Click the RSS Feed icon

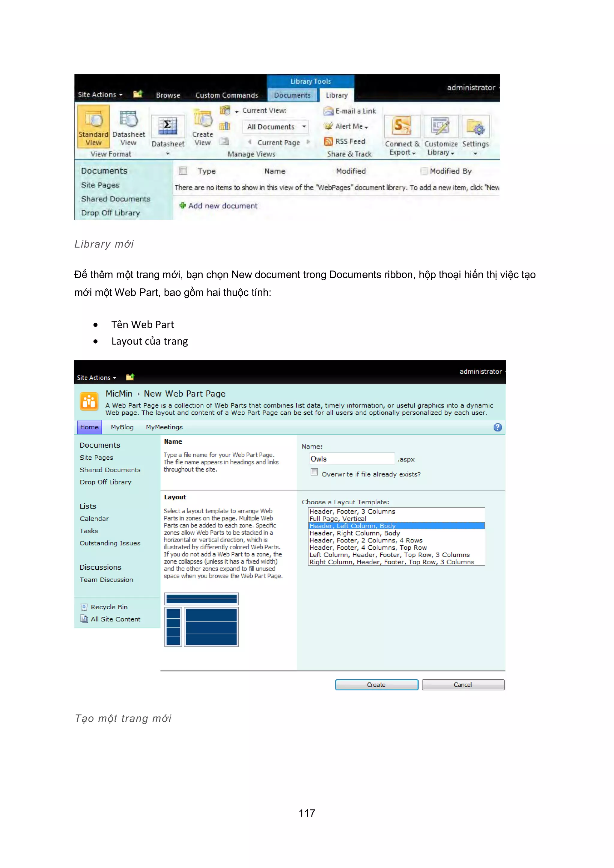click(x=328, y=142)
